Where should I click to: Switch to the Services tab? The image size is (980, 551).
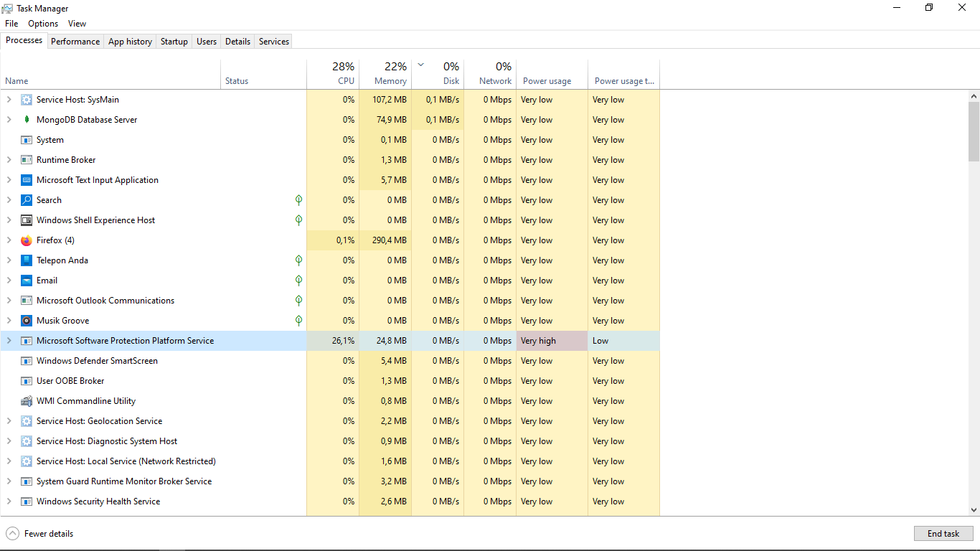click(x=274, y=42)
